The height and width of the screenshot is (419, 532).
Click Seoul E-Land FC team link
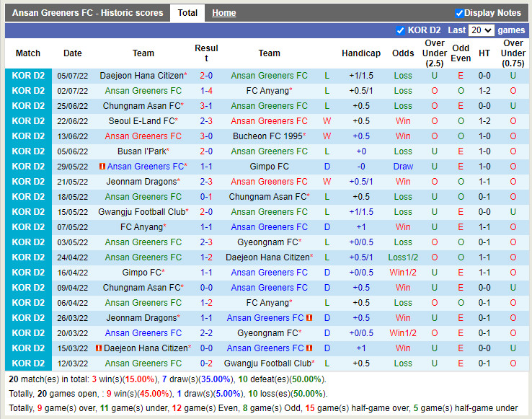pyautogui.click(x=141, y=121)
